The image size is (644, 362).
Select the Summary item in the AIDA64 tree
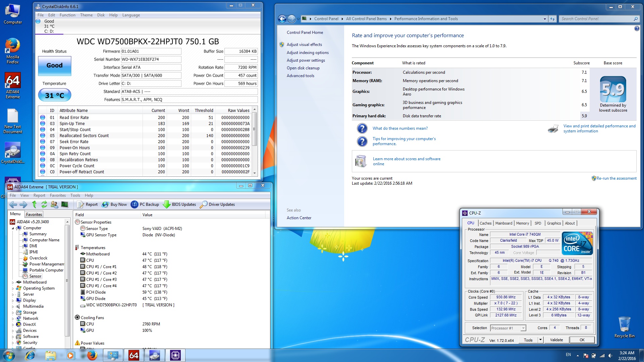click(x=38, y=234)
